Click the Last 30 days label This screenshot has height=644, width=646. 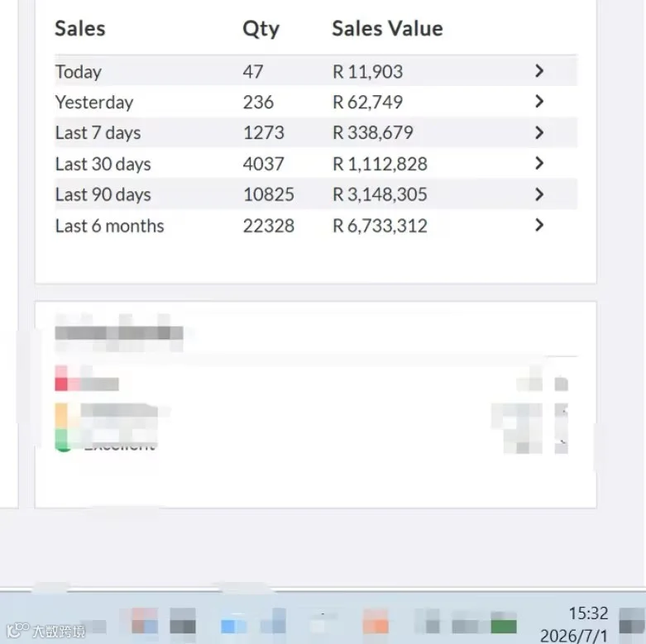(x=103, y=164)
